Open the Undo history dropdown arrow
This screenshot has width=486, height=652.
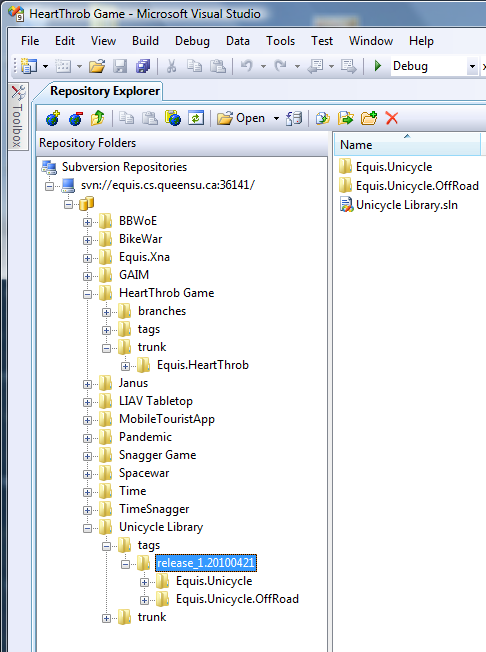263,67
